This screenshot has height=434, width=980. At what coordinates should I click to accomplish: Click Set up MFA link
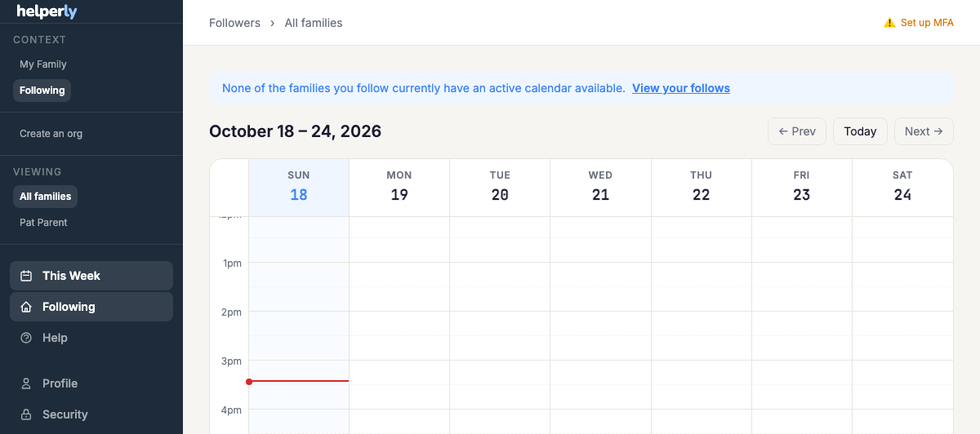point(927,23)
